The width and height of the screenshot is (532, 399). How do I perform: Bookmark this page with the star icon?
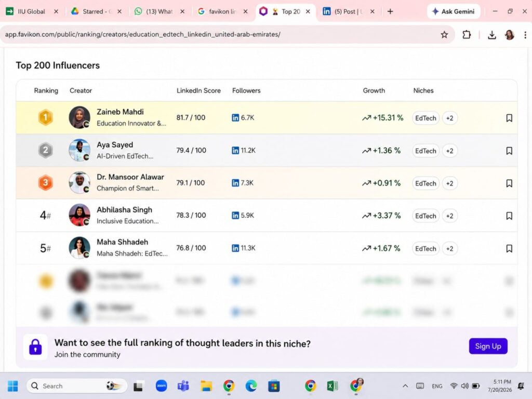coord(444,35)
